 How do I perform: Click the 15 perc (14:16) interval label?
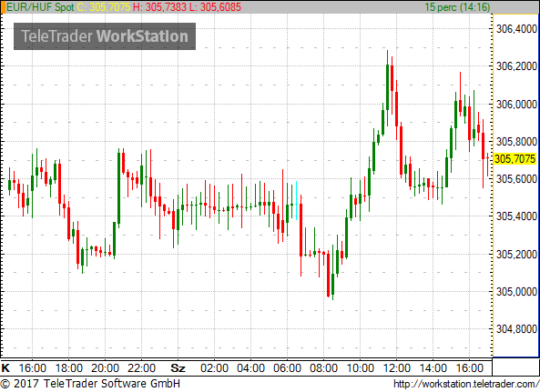tap(457, 7)
